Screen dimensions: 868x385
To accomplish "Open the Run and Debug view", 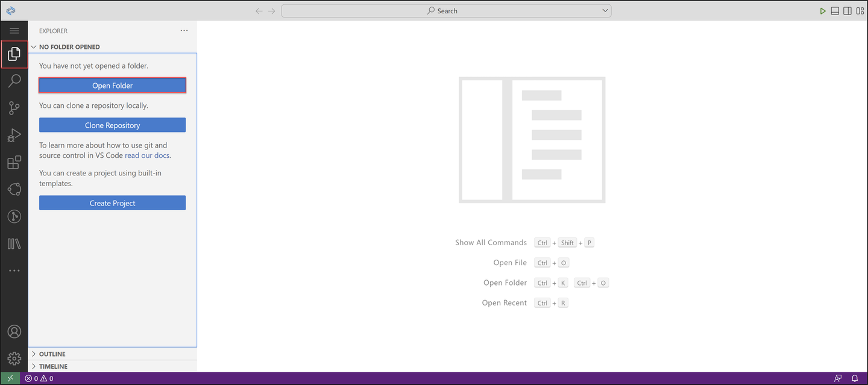I will [x=14, y=135].
